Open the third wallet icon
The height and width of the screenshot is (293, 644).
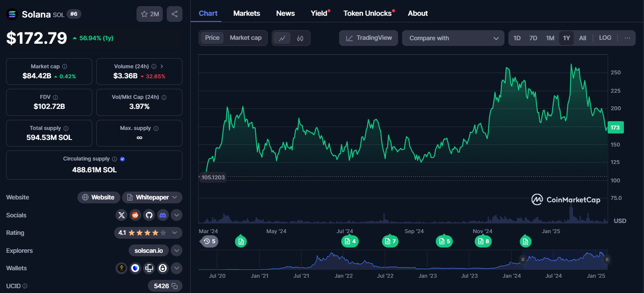[149, 268]
